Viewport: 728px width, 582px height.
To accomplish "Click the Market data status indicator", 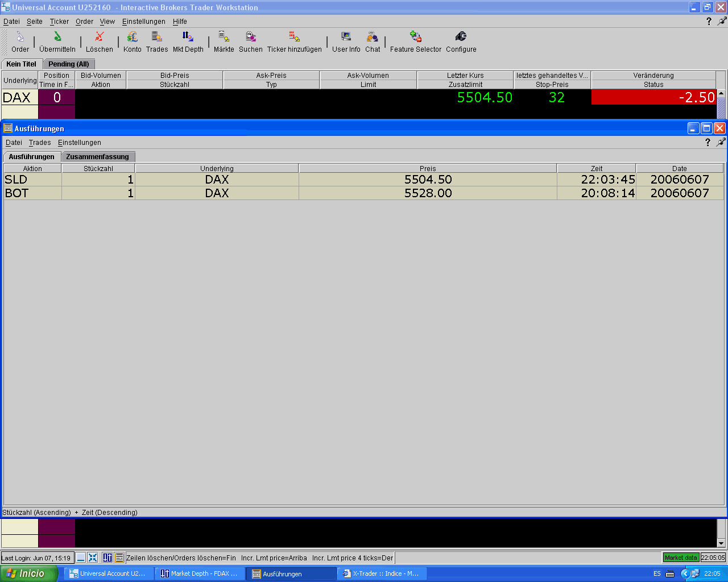I will click(681, 558).
